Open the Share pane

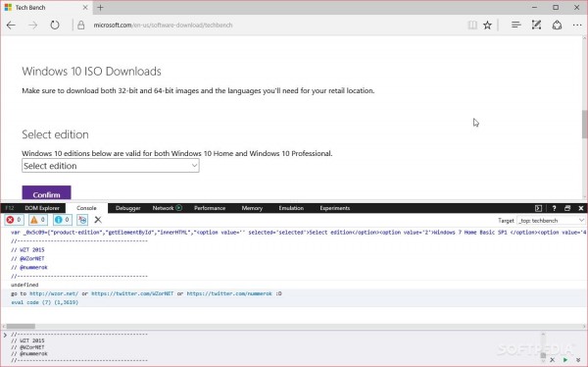click(x=557, y=26)
